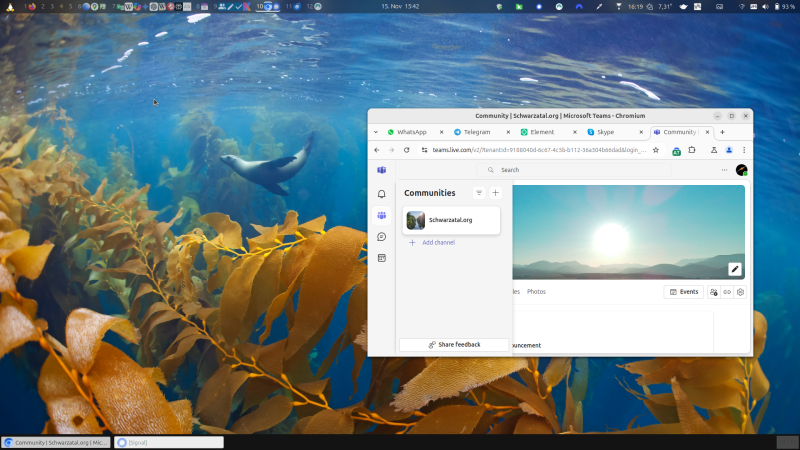This screenshot has width=800, height=450.
Task: Open community settings gear icon
Action: [740, 292]
